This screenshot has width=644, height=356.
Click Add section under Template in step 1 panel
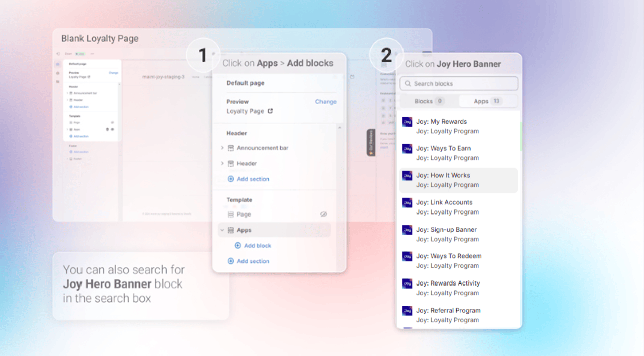click(x=249, y=261)
